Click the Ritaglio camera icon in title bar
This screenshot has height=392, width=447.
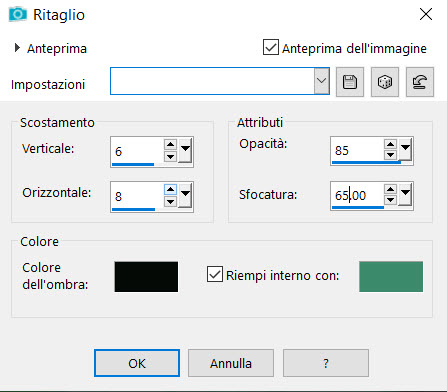point(18,14)
